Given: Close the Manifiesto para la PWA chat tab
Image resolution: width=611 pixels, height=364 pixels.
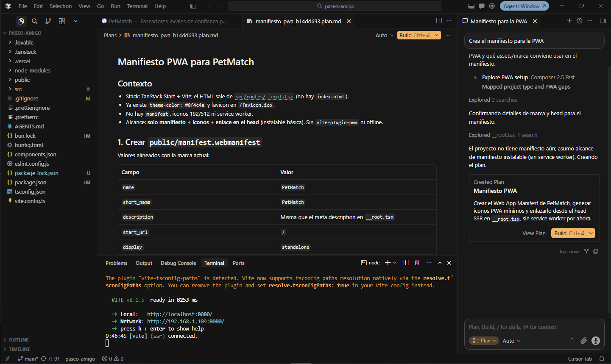Looking at the screenshot, I should [535, 21].
